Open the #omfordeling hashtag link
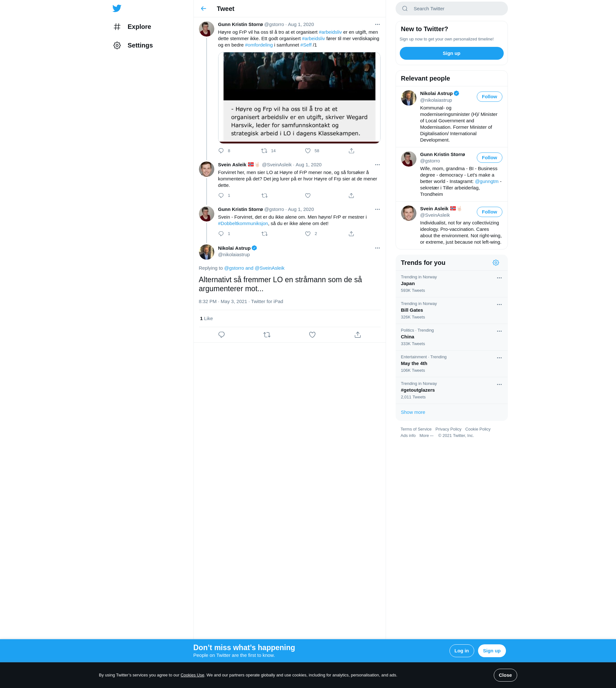Screen dimensions: 616x688 (x=259, y=45)
